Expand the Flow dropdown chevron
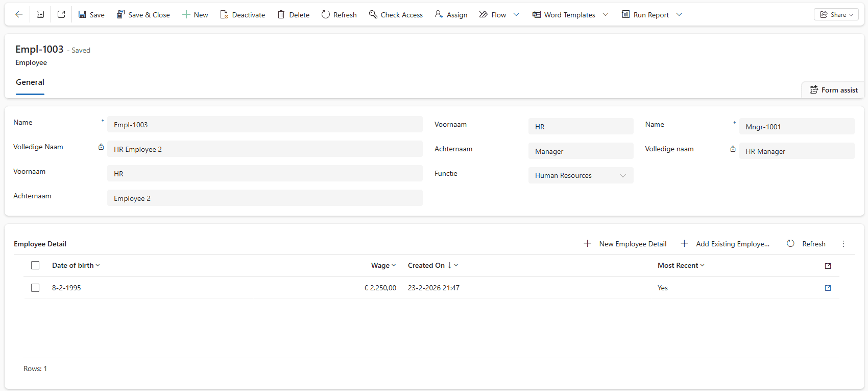This screenshot has width=868, height=391. click(516, 15)
